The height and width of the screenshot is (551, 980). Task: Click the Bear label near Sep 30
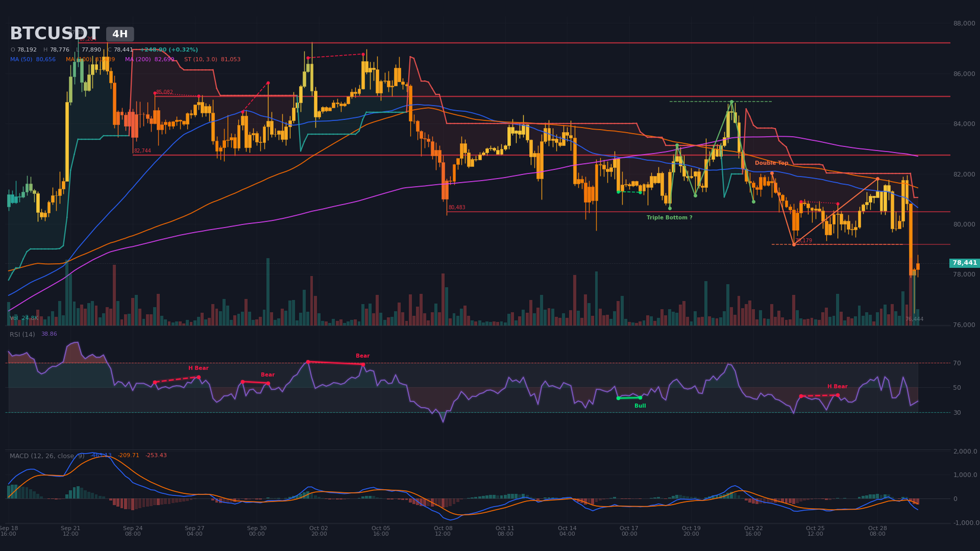click(268, 375)
